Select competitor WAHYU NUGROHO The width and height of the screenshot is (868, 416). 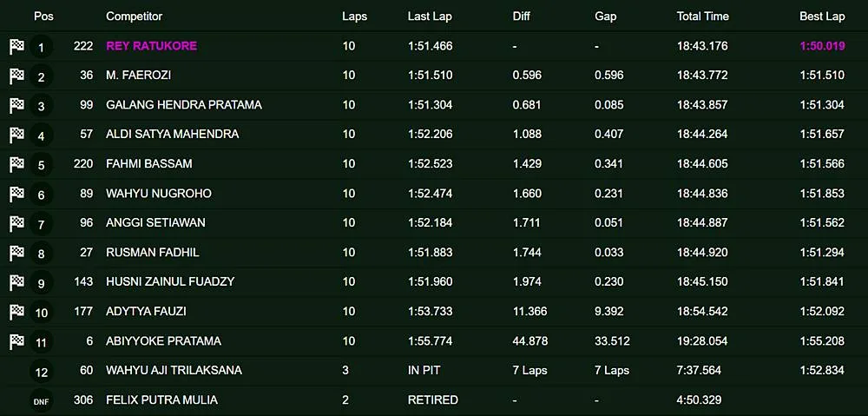pyautogui.click(x=158, y=194)
